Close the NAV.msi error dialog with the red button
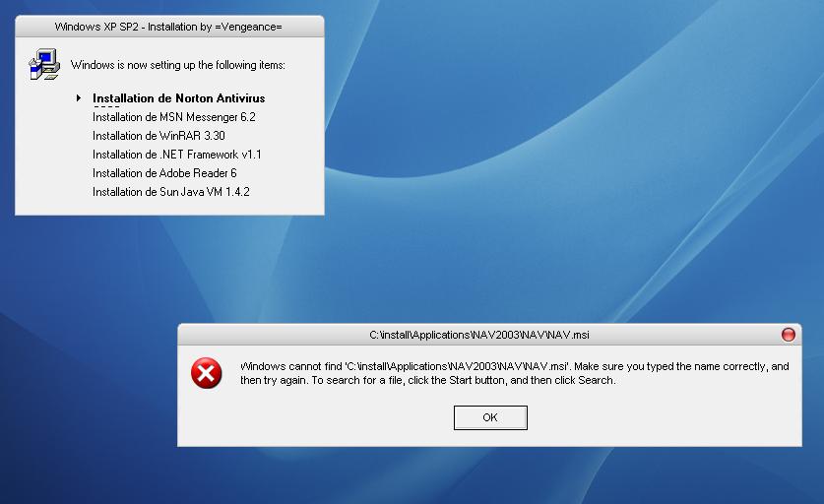Screen dimensions: 824x504 (789, 335)
